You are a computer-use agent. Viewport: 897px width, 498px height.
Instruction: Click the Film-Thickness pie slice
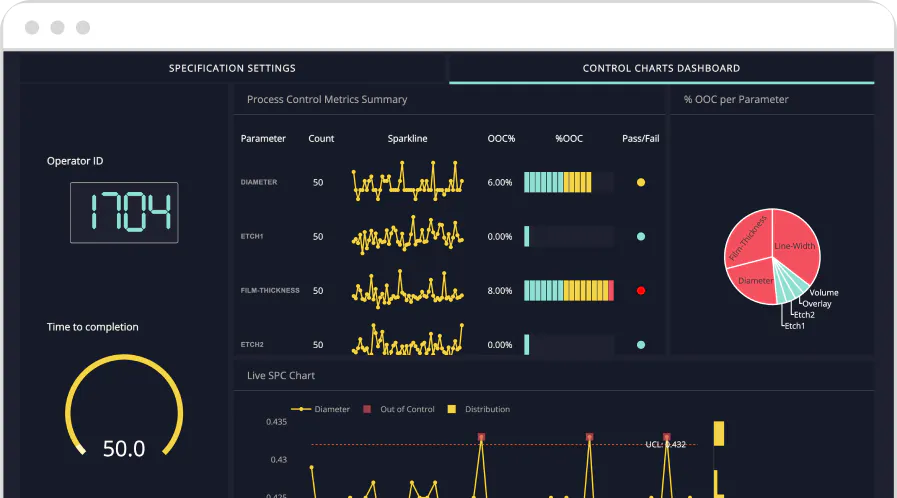click(748, 237)
